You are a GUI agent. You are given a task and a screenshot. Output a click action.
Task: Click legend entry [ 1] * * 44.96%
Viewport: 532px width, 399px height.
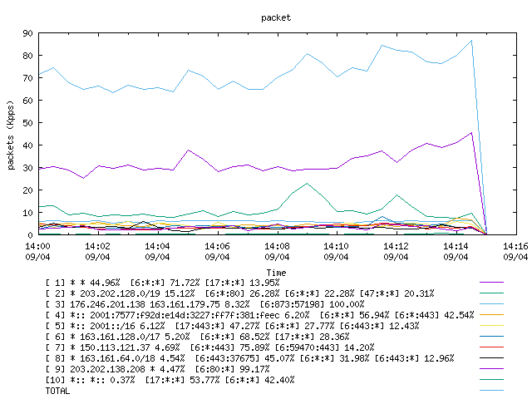coord(162,283)
